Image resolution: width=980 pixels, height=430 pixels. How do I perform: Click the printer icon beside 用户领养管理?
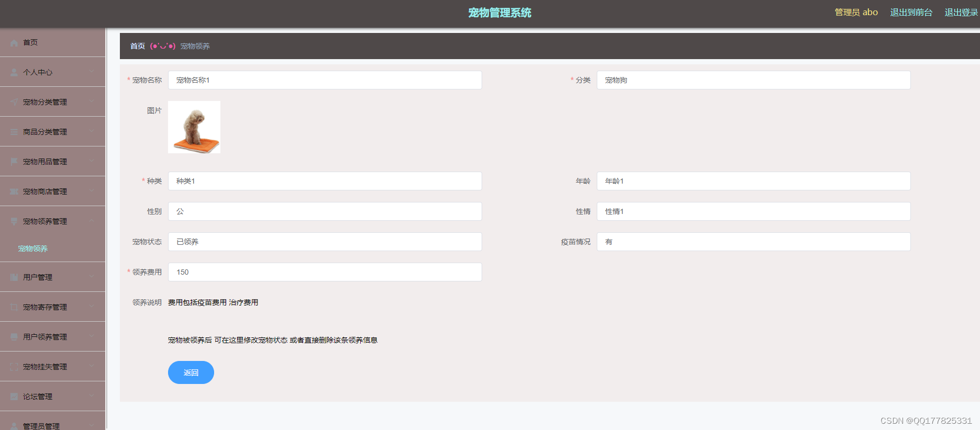tap(14, 337)
